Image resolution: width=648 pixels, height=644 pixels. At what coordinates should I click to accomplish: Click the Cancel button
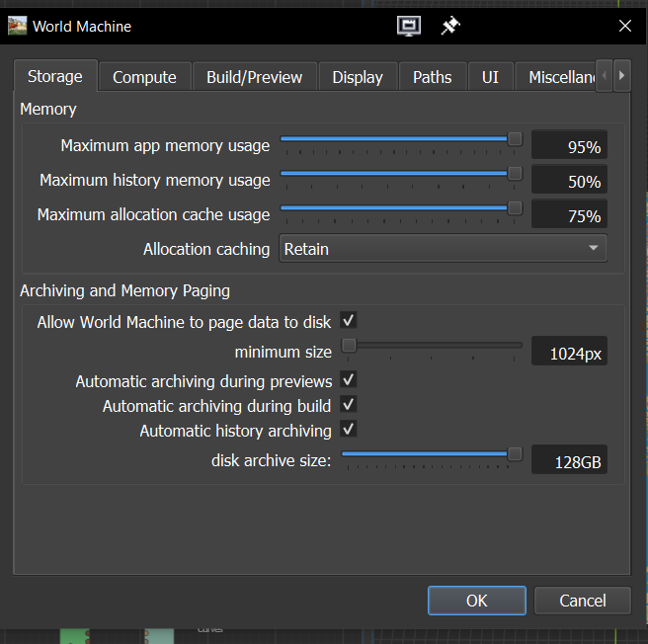582,601
